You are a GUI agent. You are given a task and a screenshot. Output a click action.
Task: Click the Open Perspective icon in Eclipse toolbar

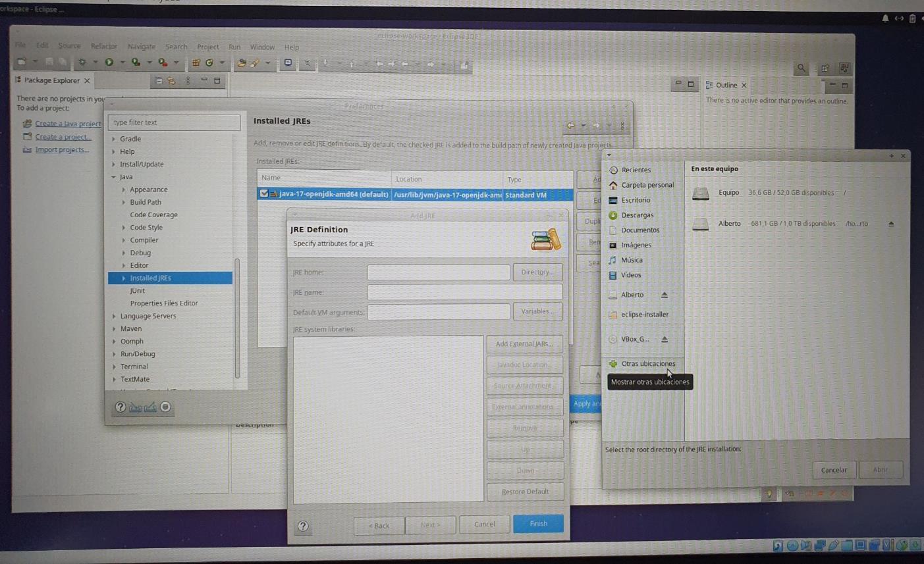tap(825, 68)
